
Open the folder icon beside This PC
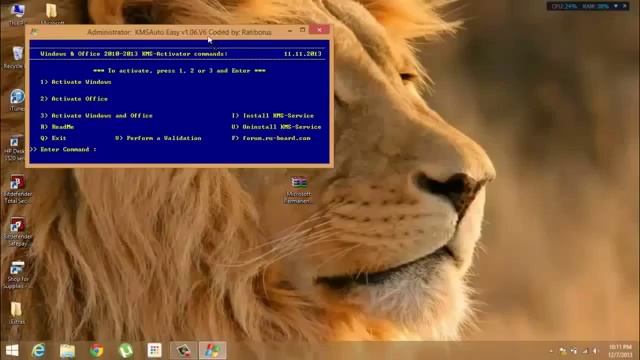[x=51, y=12]
